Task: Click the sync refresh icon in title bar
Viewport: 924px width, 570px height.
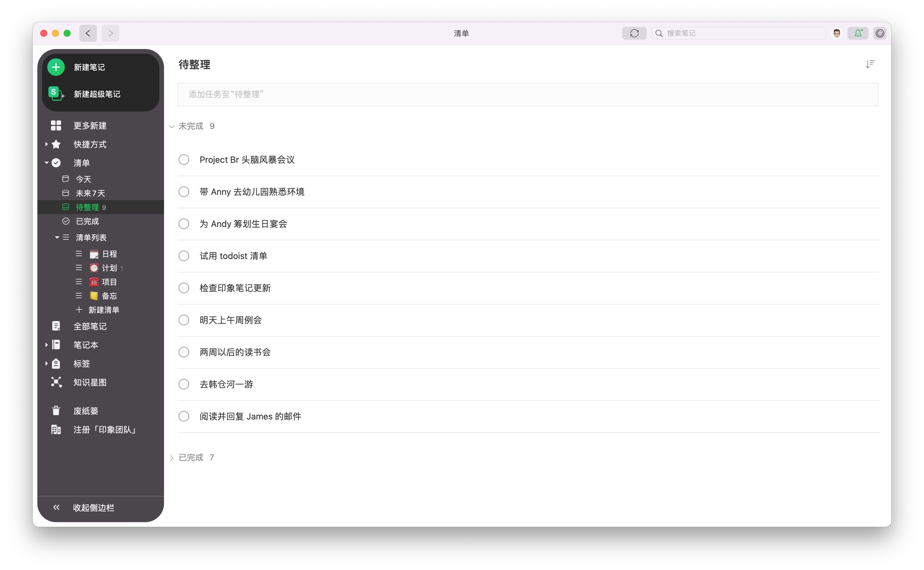Action: [x=634, y=33]
